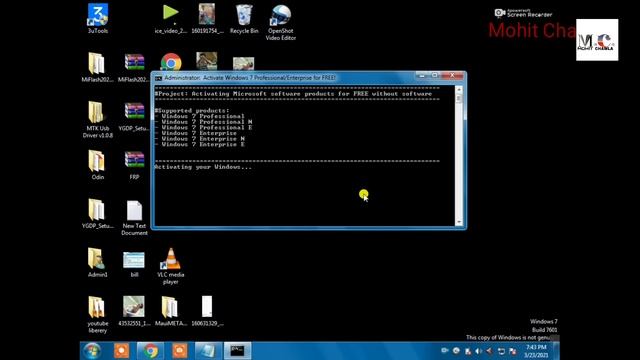Launch VLC media player
Screen dimensions: 640x360
[x=171, y=266]
